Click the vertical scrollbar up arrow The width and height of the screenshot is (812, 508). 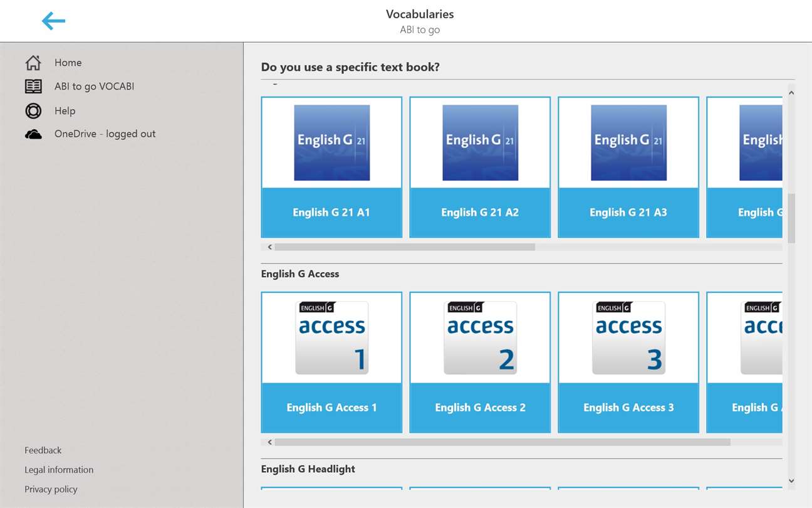click(x=791, y=93)
